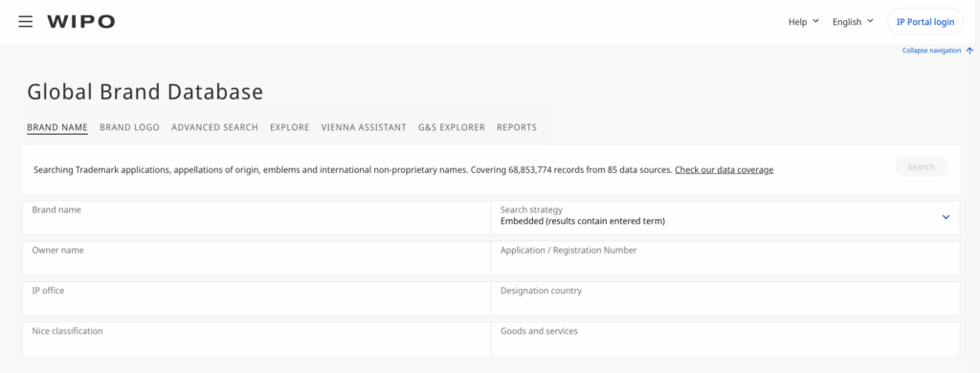Click the Designation country field
Screen dimensions: 980x373
(725, 298)
